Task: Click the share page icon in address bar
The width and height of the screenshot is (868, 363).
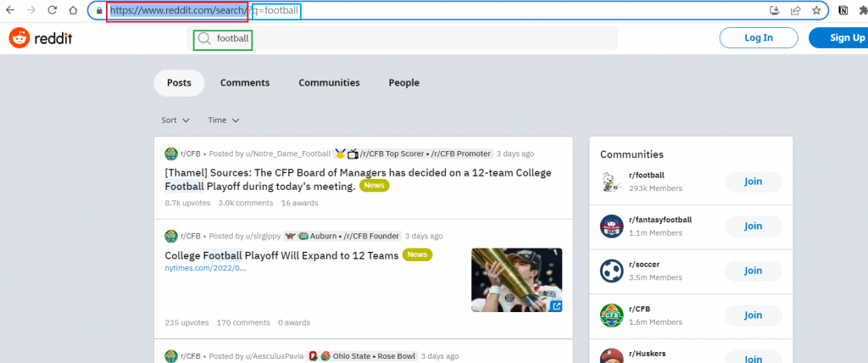Action: [795, 10]
